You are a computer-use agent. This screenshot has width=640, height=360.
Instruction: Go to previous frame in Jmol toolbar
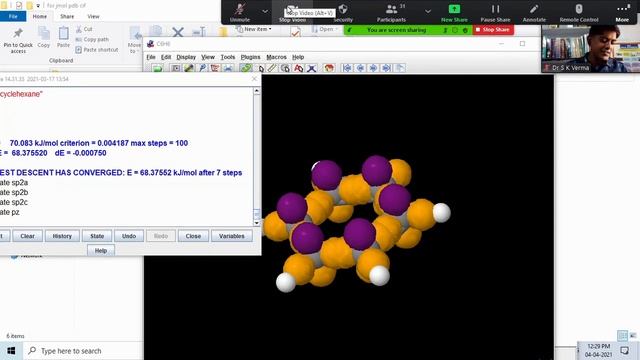coord(360,68)
